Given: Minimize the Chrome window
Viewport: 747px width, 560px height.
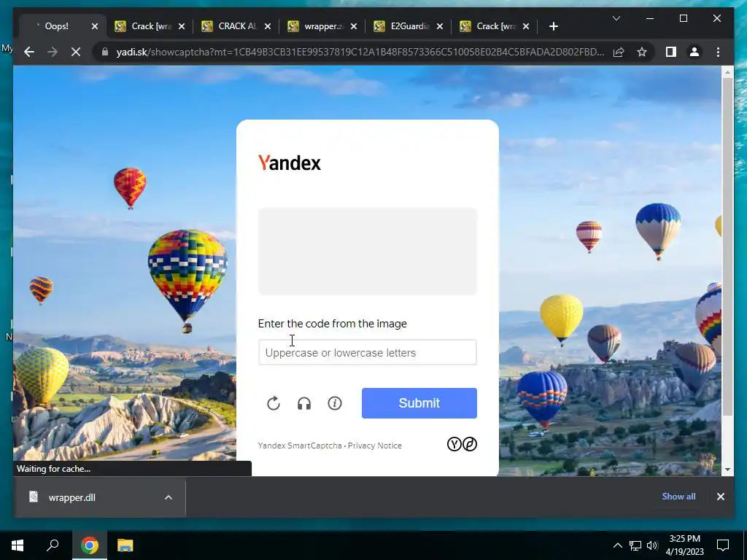Looking at the screenshot, I should coord(650,18).
